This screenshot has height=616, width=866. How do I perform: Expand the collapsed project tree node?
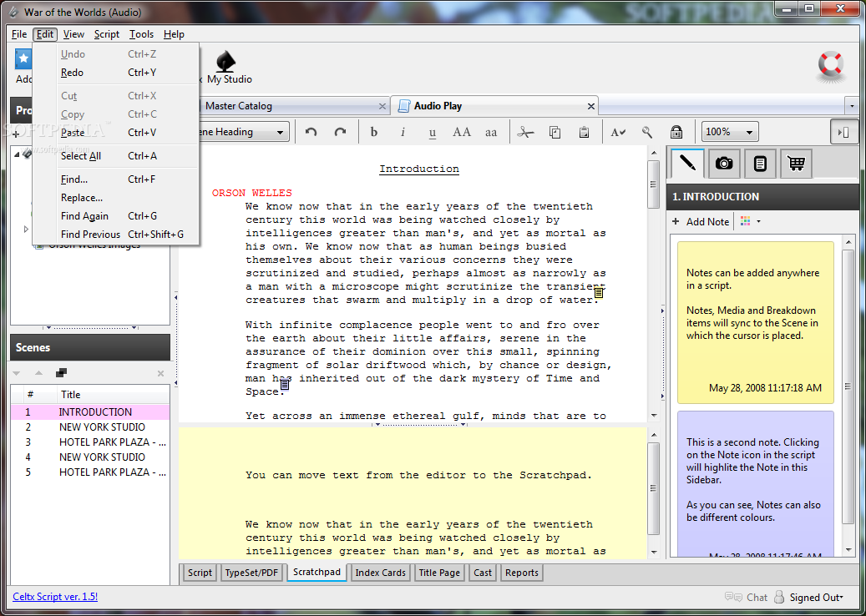point(26,229)
